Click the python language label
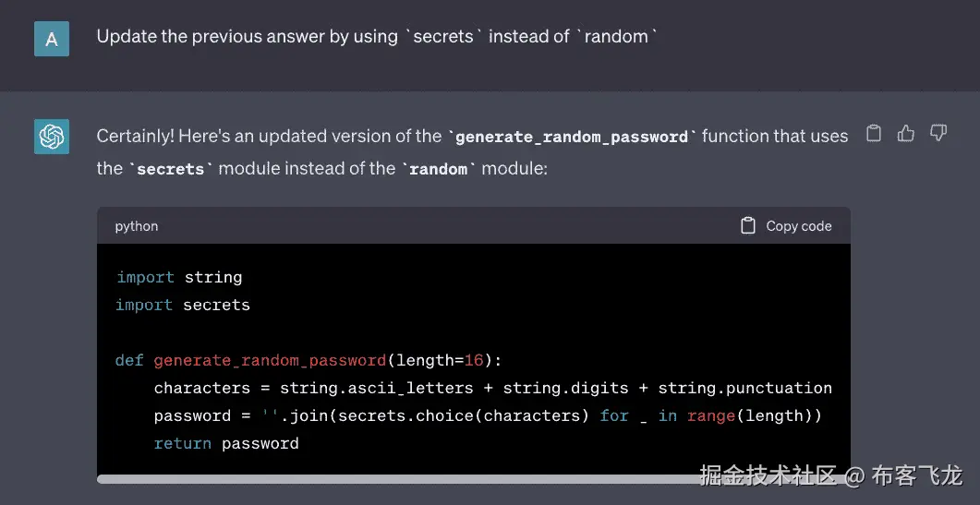The width and height of the screenshot is (980, 505). [137, 226]
